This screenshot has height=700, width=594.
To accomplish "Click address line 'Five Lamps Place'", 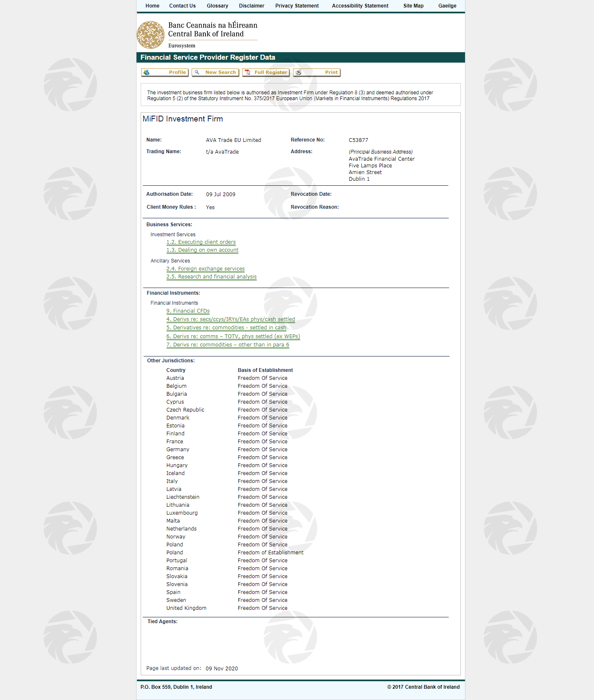I will tap(370, 166).
